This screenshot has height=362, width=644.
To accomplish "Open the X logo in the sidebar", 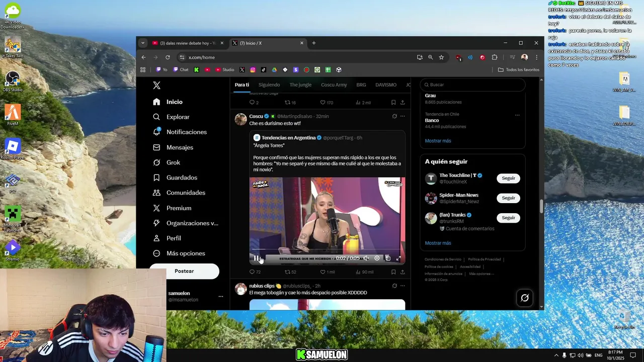I will tap(156, 85).
